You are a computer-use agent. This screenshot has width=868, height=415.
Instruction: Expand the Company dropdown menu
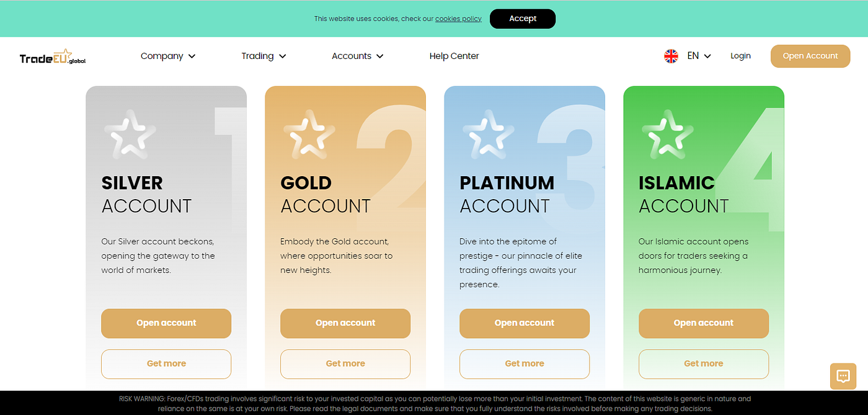(x=168, y=56)
